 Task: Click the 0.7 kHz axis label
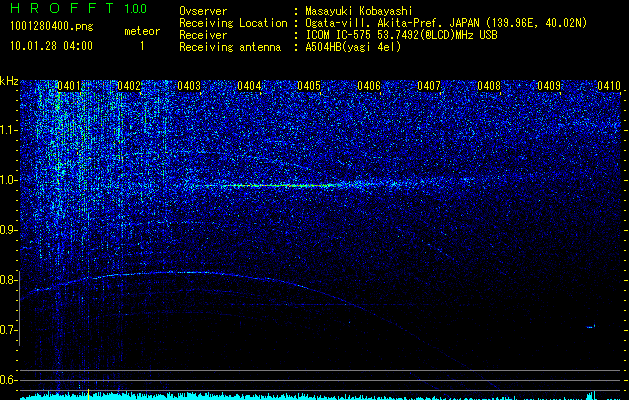coord(8,330)
